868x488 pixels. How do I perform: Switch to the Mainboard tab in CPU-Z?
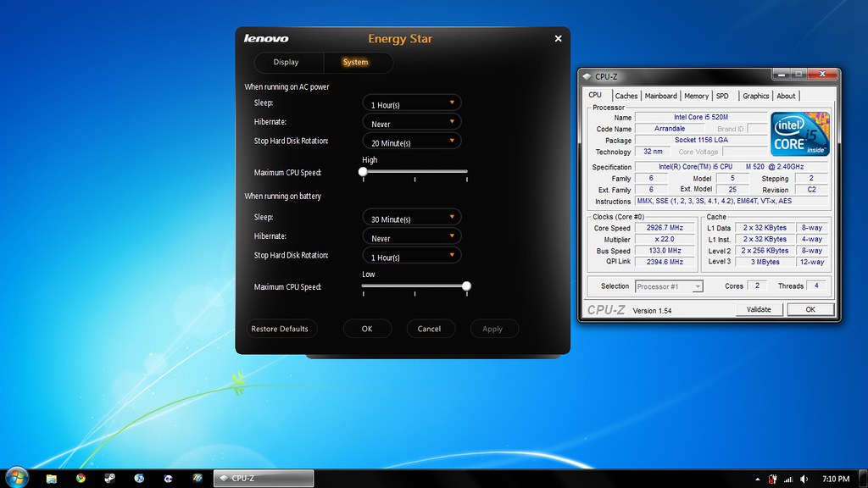pyautogui.click(x=661, y=96)
